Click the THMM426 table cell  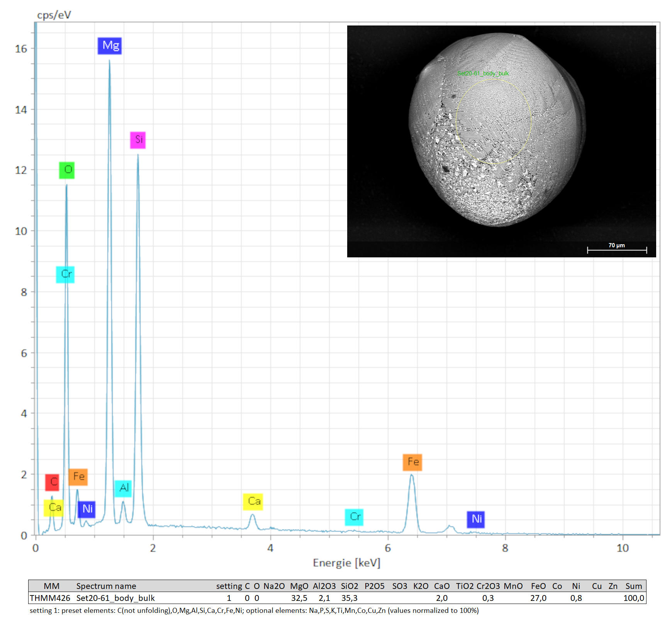(50, 598)
